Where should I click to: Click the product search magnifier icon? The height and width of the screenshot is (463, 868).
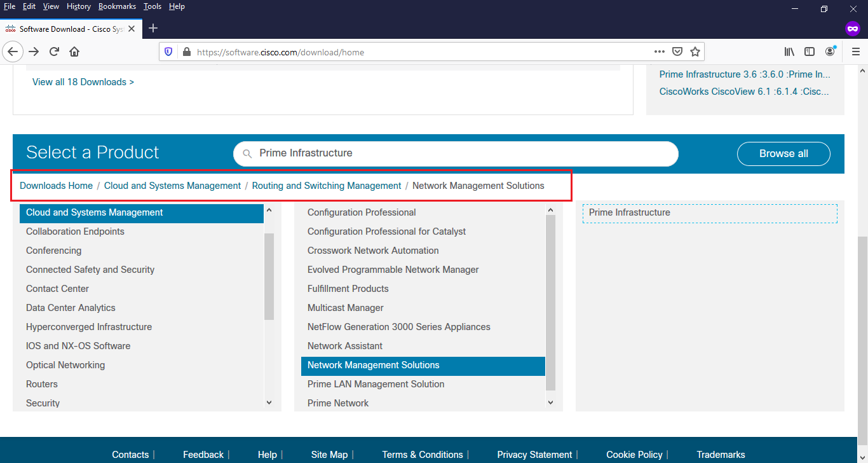pos(247,153)
